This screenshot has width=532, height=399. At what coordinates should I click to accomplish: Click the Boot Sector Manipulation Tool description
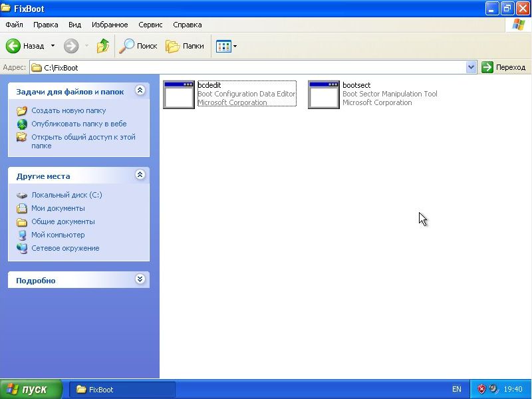coord(390,94)
